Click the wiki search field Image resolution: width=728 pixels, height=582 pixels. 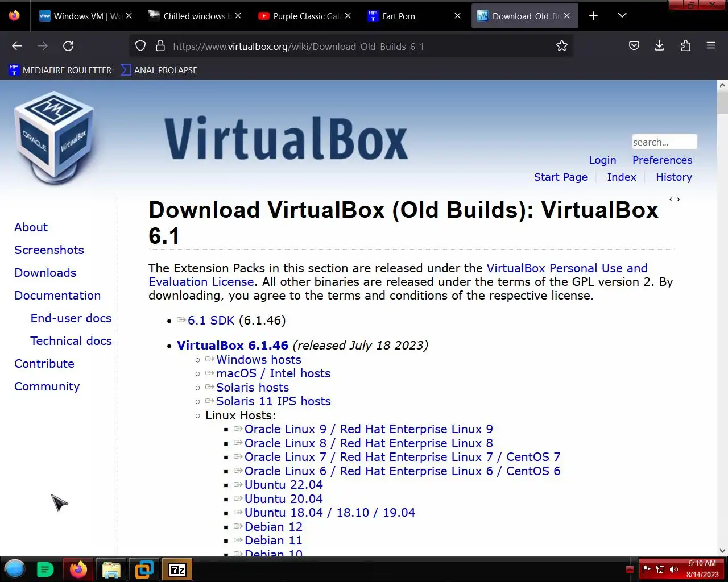[x=664, y=142]
